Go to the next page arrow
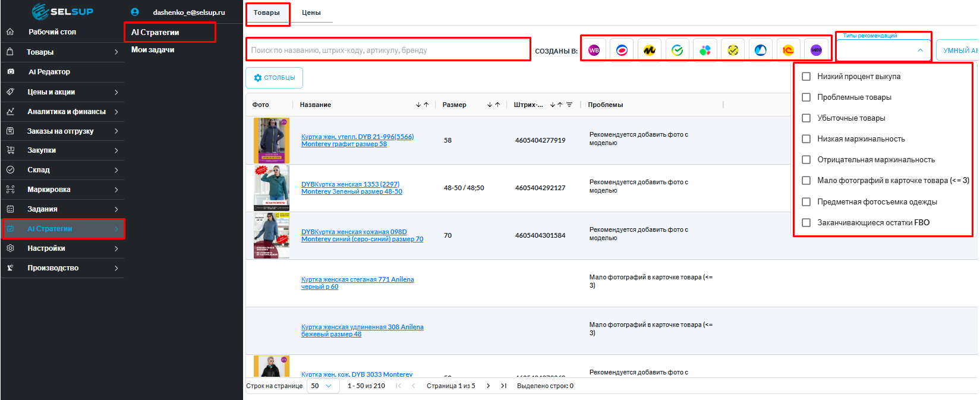The width and height of the screenshot is (980, 400). click(488, 386)
